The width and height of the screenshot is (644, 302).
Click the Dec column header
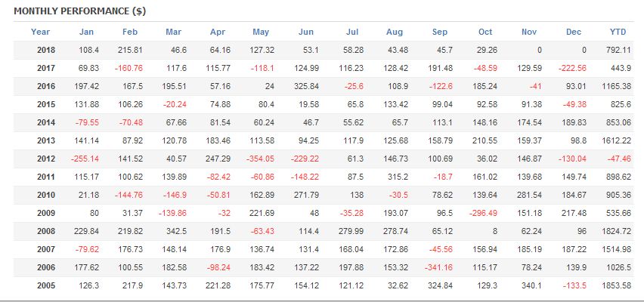point(574,32)
